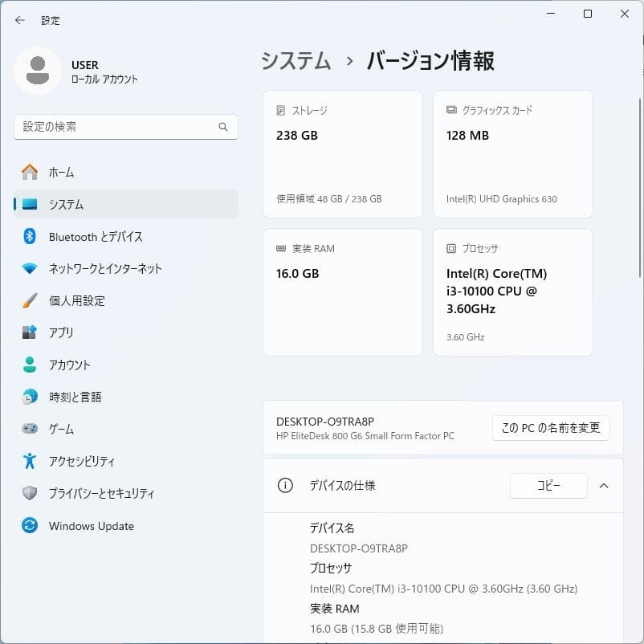644x644 pixels.
Task: Open アプリ via its grid icon
Action: pos(30,332)
